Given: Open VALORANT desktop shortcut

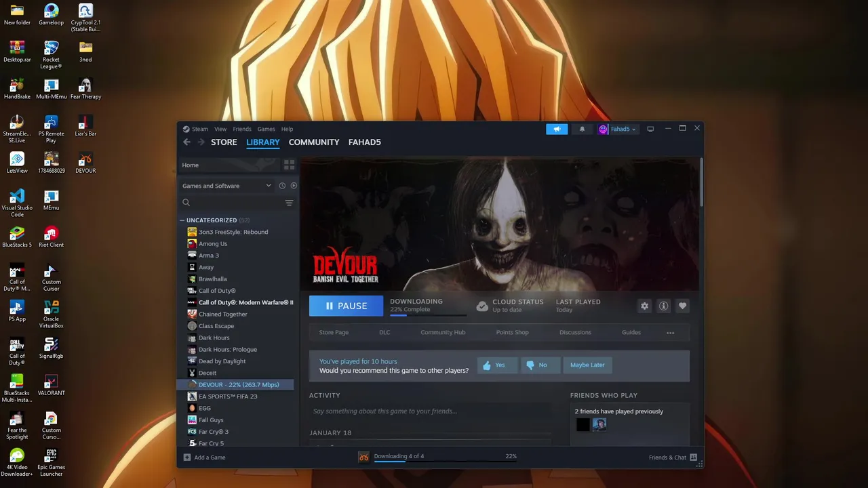Looking at the screenshot, I should pyautogui.click(x=52, y=384).
